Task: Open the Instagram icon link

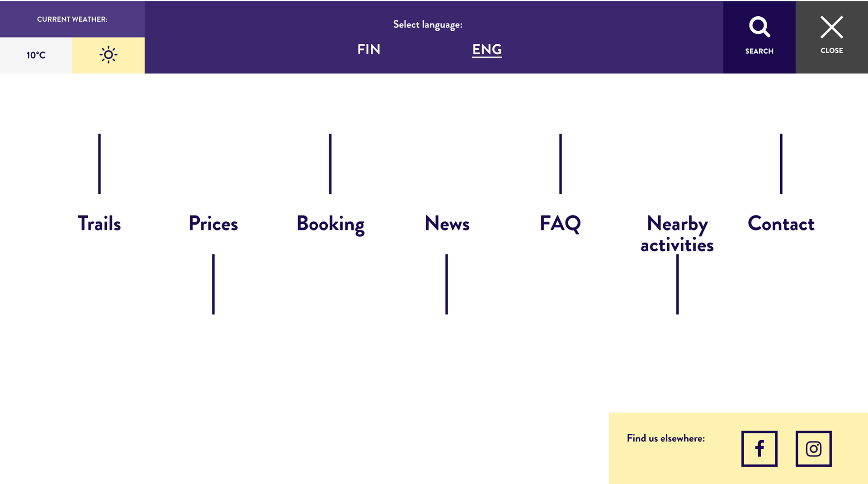Action: (813, 448)
